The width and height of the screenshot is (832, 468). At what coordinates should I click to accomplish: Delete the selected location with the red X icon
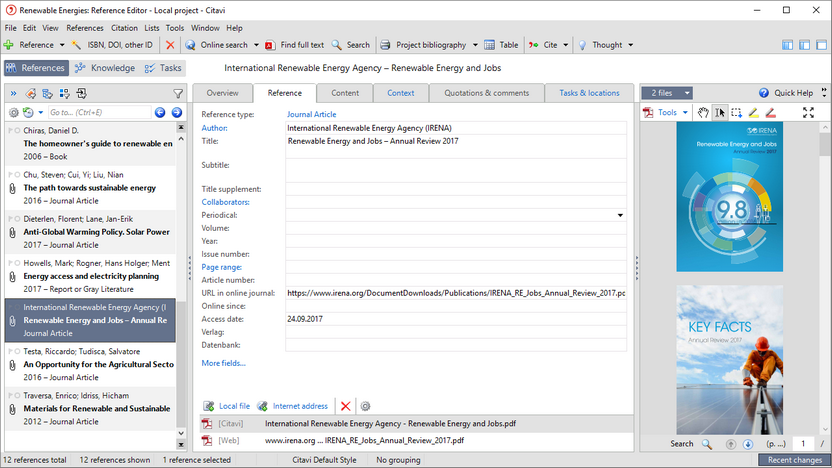pyautogui.click(x=345, y=406)
